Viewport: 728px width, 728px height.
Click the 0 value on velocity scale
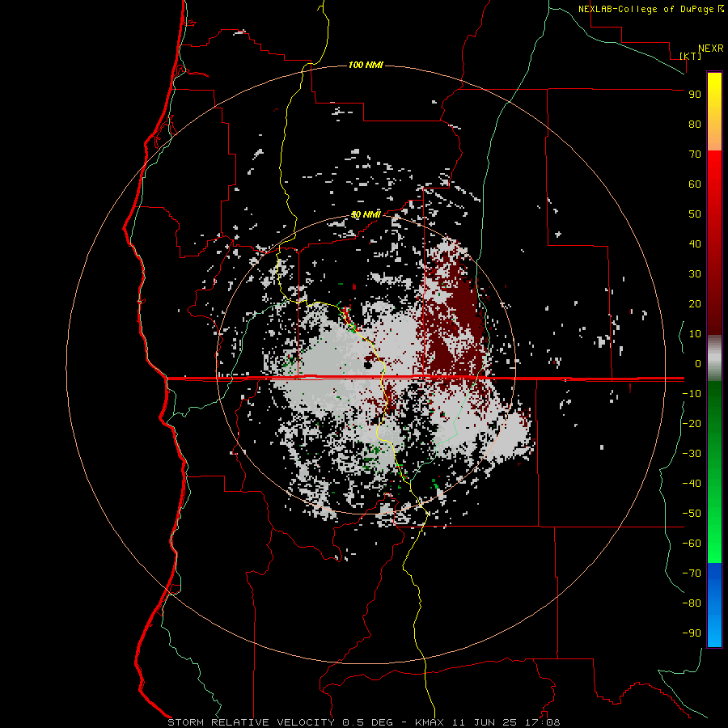[x=698, y=364]
